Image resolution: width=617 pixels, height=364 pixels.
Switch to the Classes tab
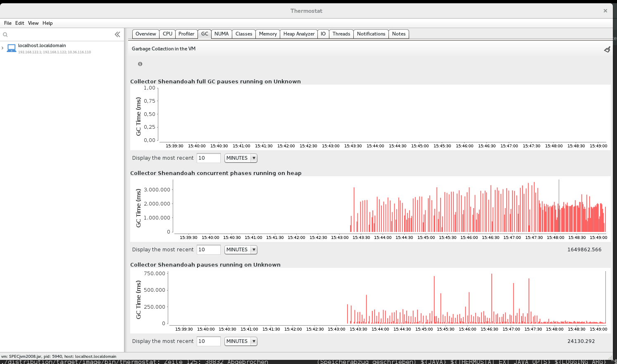click(244, 34)
